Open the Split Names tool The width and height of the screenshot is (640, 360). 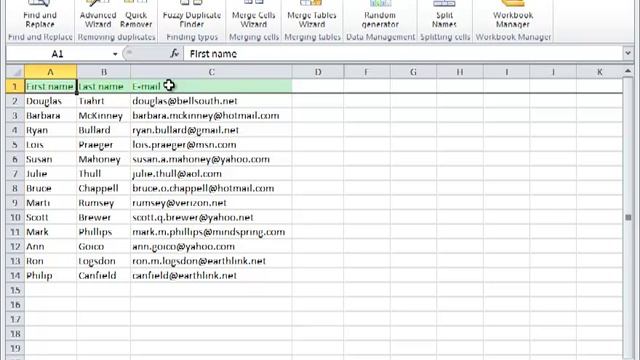444,15
